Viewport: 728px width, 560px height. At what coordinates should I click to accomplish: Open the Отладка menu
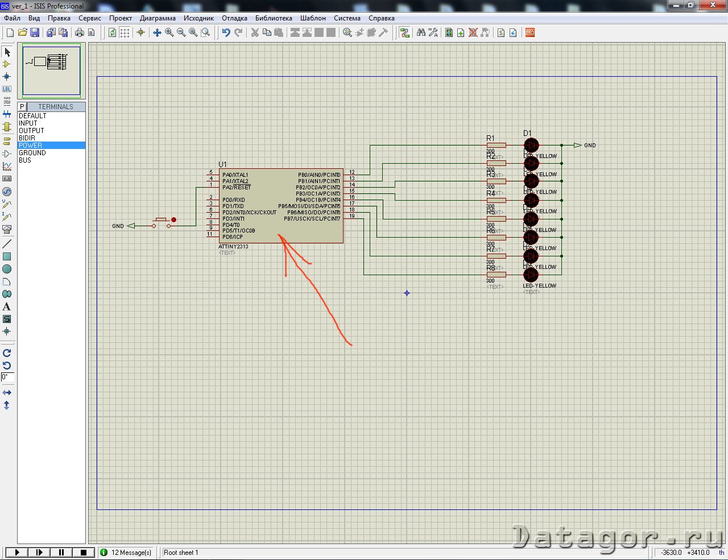click(x=234, y=18)
